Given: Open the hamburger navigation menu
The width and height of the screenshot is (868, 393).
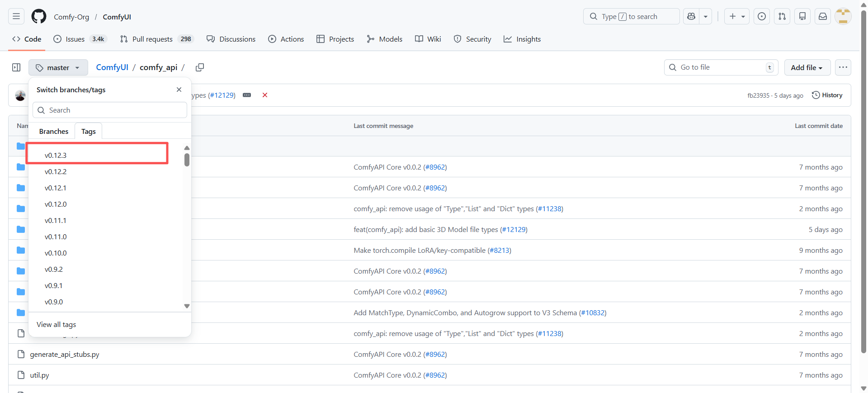Looking at the screenshot, I should 16,17.
